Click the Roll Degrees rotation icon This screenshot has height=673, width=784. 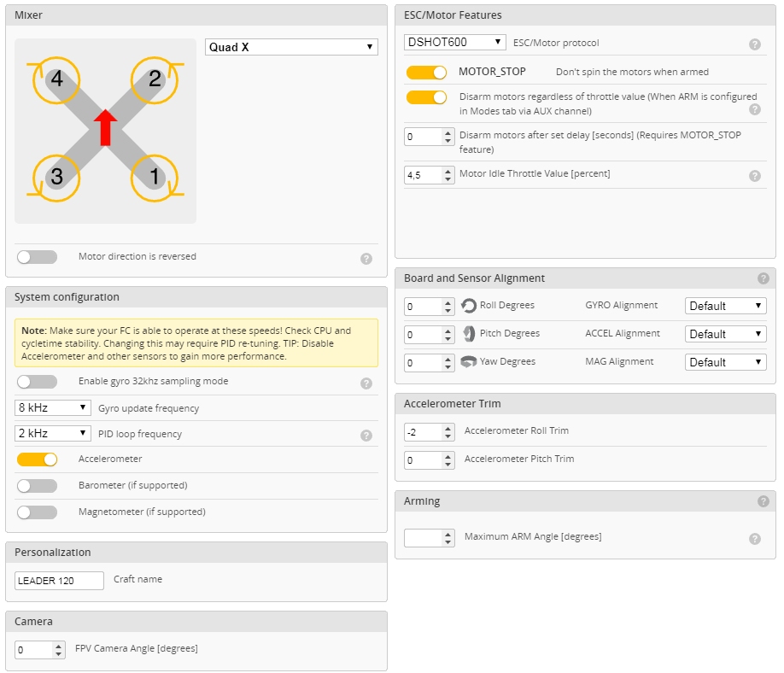(469, 306)
